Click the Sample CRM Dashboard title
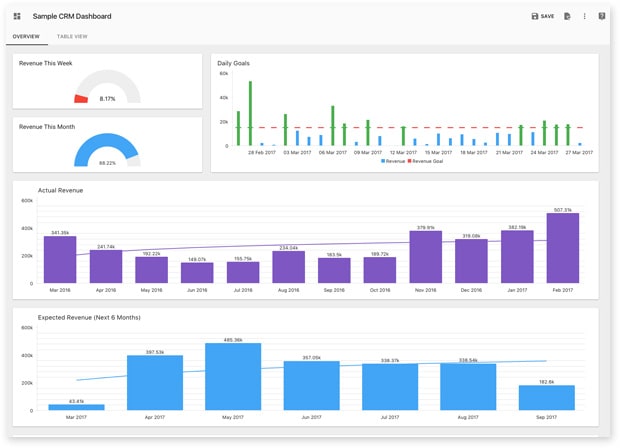Image resolution: width=620 pixels, height=448 pixels. [72, 16]
